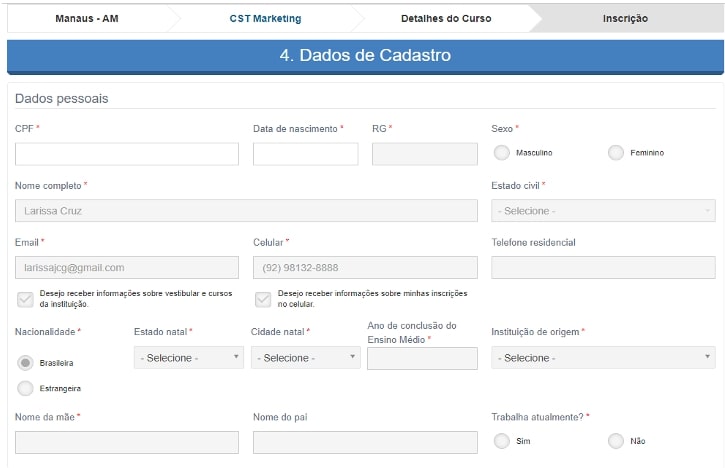Select the Inscrição step tab
725x468 pixels.
(x=625, y=18)
